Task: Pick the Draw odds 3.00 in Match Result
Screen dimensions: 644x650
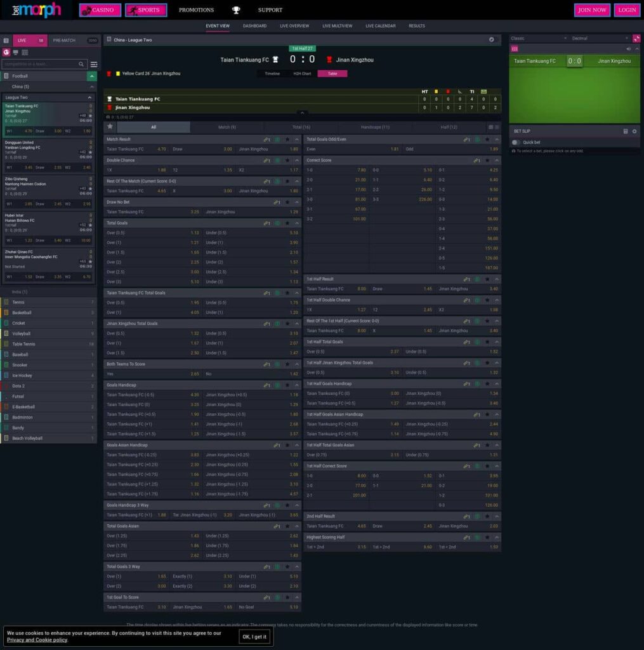Action: (203, 149)
